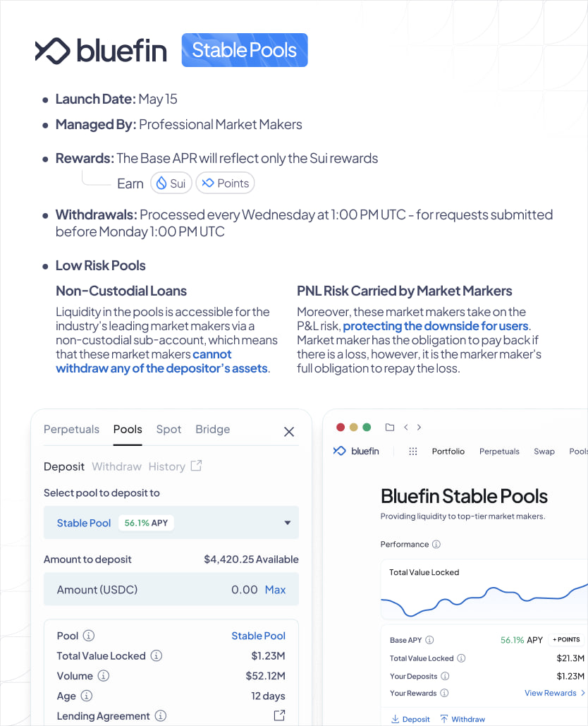Click the + POINTS button
The height and width of the screenshot is (726, 588).
coord(566,640)
